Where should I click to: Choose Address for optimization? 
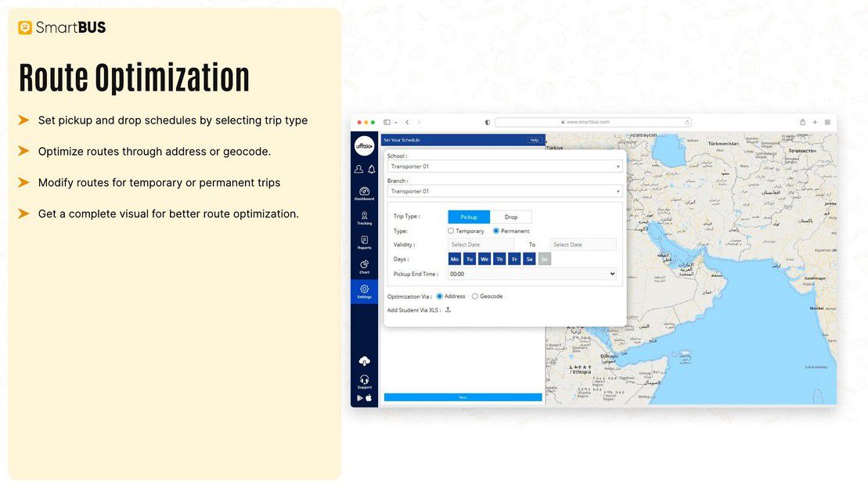[x=440, y=296]
